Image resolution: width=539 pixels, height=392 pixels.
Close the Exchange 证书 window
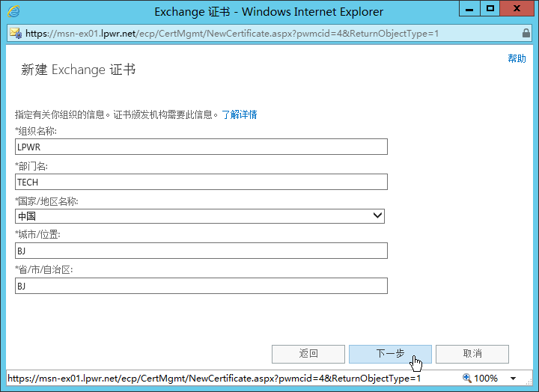(517, 8)
